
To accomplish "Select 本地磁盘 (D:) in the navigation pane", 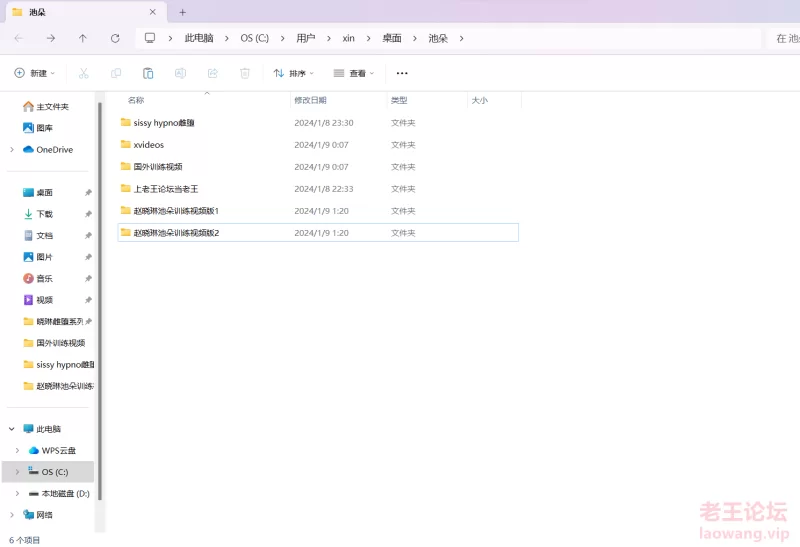I will pos(65,493).
